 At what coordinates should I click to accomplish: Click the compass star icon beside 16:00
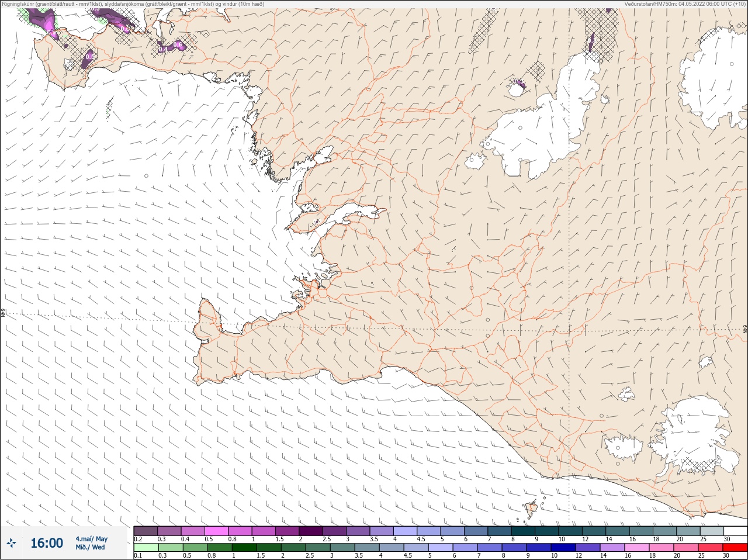tap(11, 544)
